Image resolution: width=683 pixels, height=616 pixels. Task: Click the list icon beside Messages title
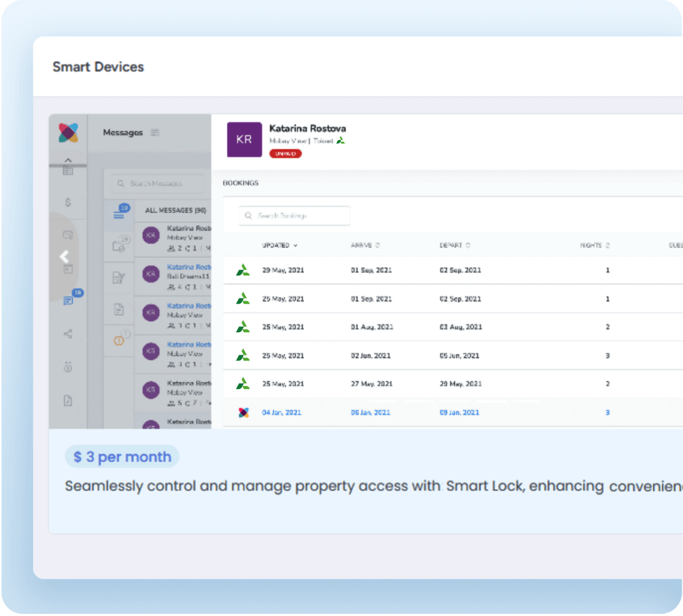155,132
